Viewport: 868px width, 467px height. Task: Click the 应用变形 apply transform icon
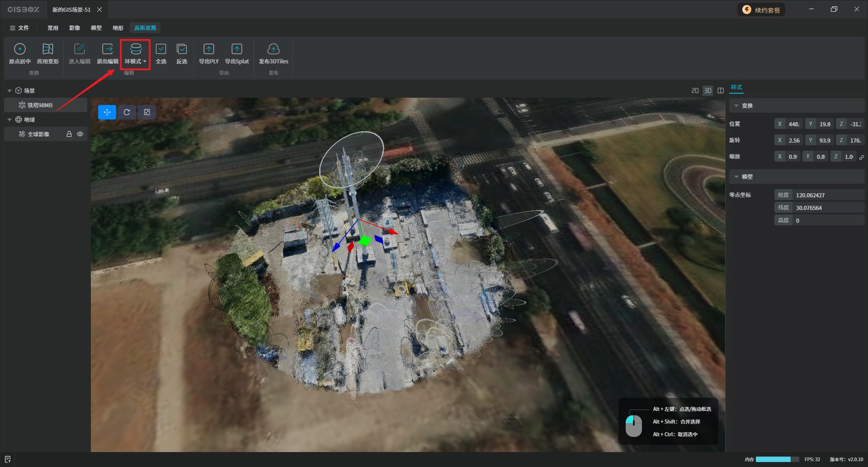click(48, 49)
